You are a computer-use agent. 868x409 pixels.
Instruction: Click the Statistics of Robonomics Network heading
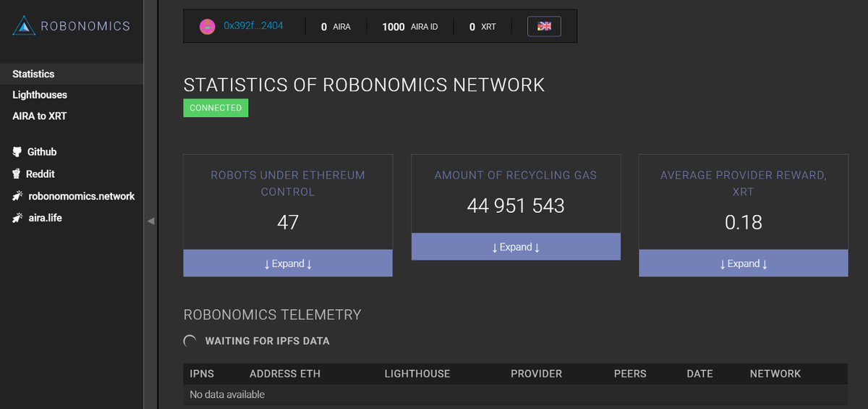click(364, 85)
